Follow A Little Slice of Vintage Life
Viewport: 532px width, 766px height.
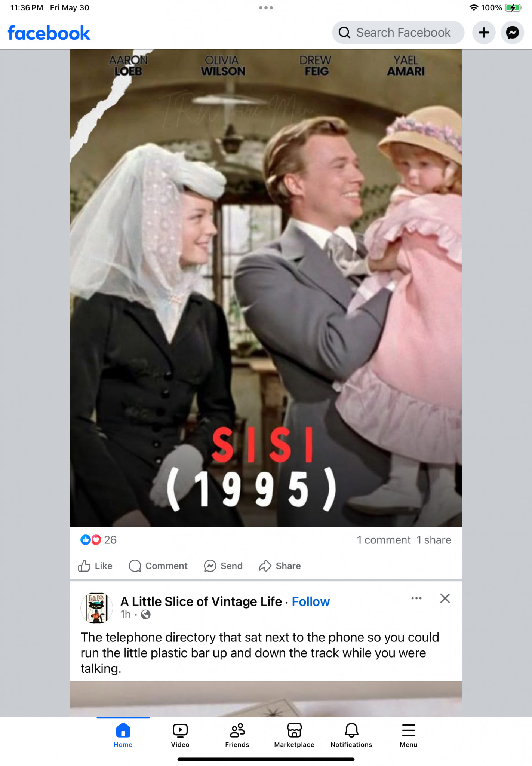point(311,601)
